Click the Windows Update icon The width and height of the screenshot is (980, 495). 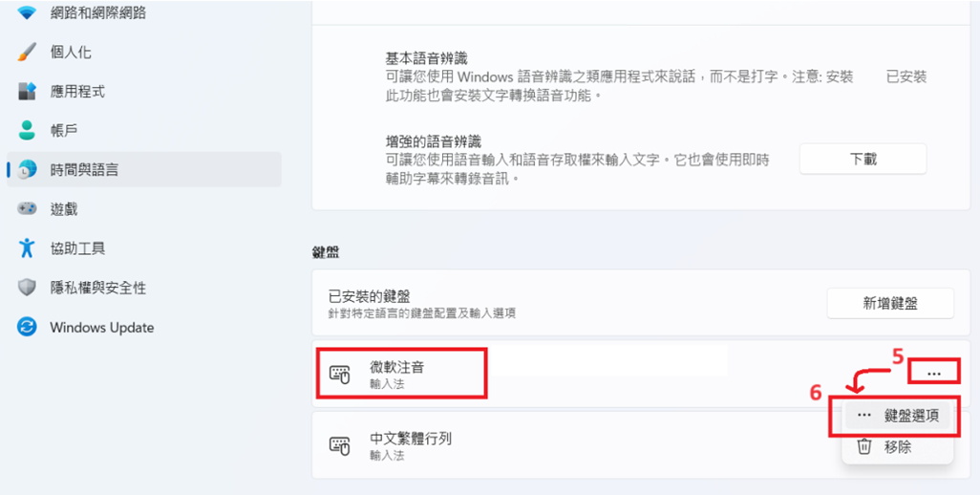27,327
